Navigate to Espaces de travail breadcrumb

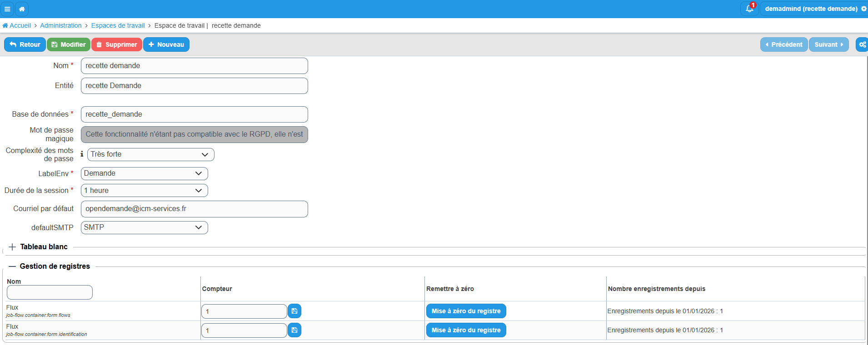point(118,25)
